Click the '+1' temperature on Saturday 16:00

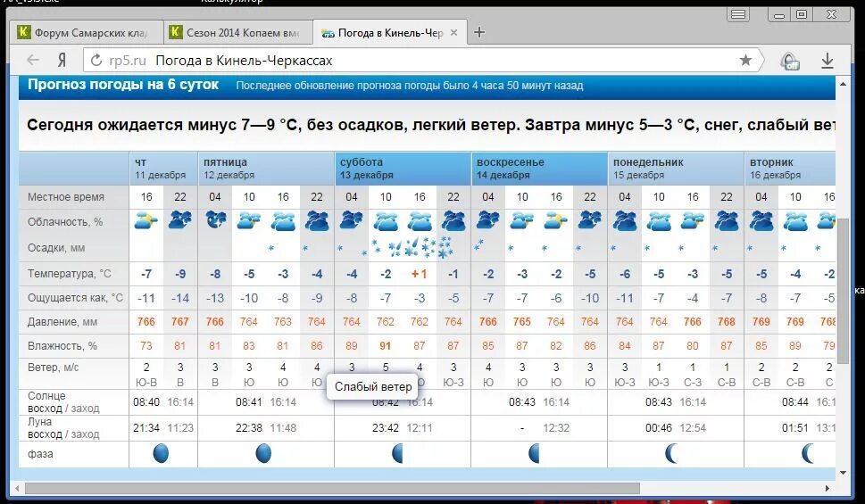(x=420, y=274)
